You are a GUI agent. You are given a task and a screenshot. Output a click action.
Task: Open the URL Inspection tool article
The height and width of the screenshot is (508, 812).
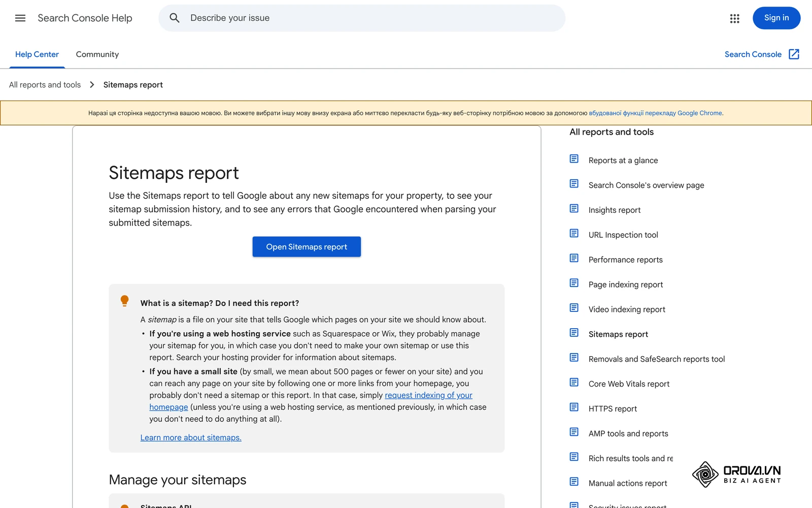[623, 235]
